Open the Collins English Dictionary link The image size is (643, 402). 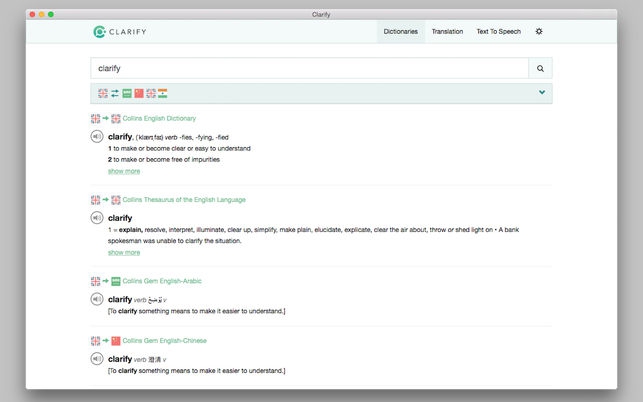[159, 119]
